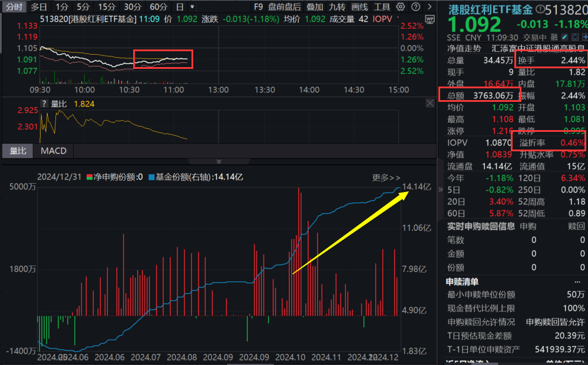Click the bell alert icon in quote header

tap(575, 38)
